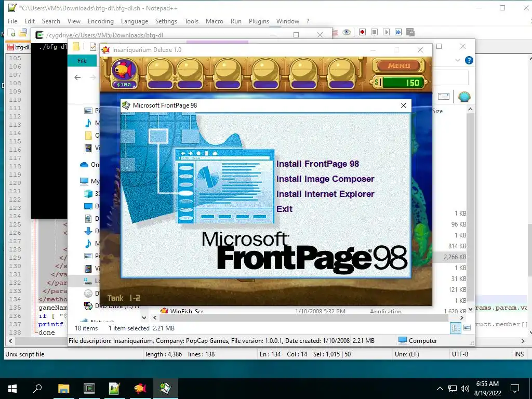Open the Notepad++ Settings menu
The width and height of the screenshot is (532, 399).
point(166,21)
